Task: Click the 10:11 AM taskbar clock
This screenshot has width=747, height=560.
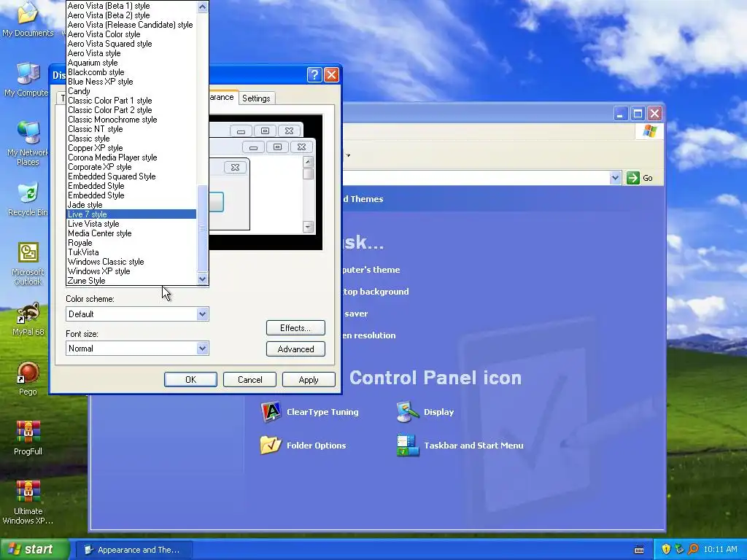Action: coord(720,549)
